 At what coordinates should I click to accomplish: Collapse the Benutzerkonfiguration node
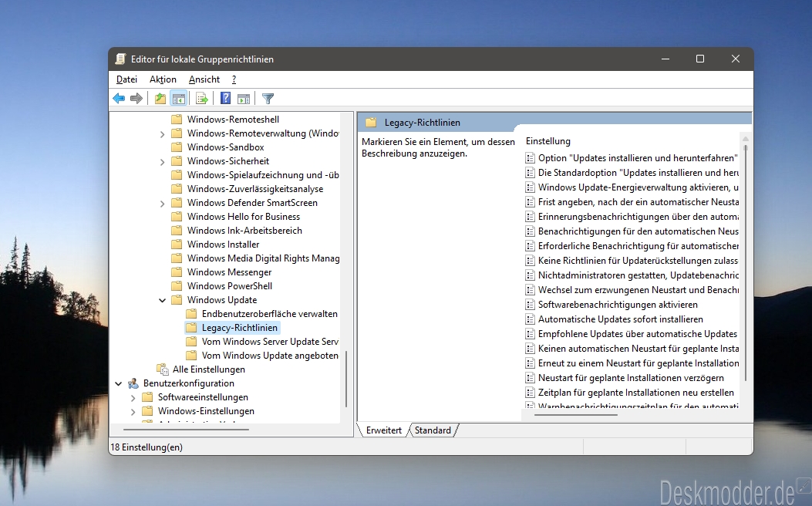(119, 384)
